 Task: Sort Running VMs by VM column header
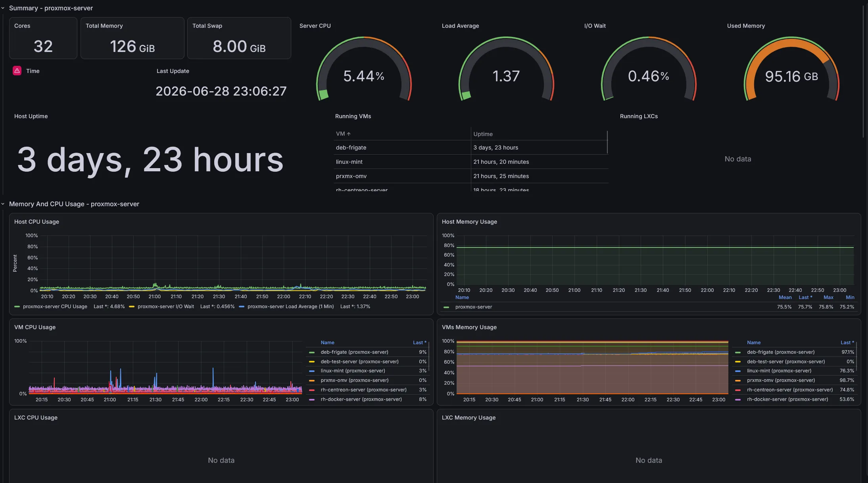tap(340, 134)
